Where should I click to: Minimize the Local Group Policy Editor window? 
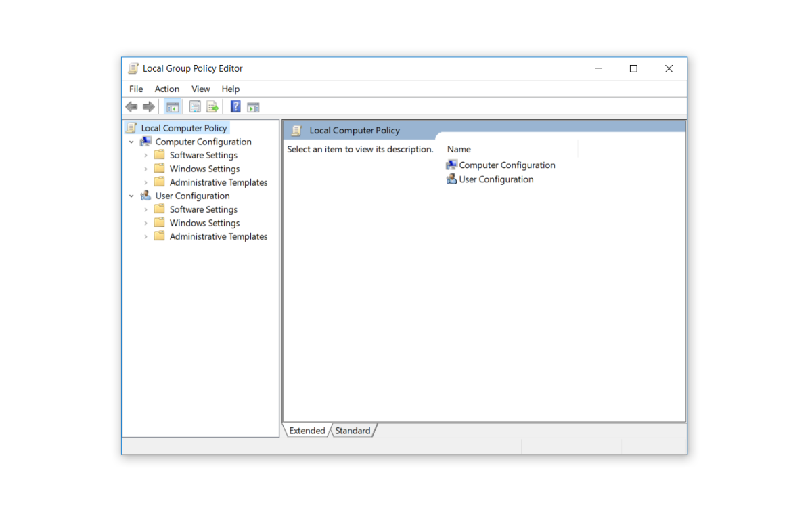pyautogui.click(x=598, y=68)
